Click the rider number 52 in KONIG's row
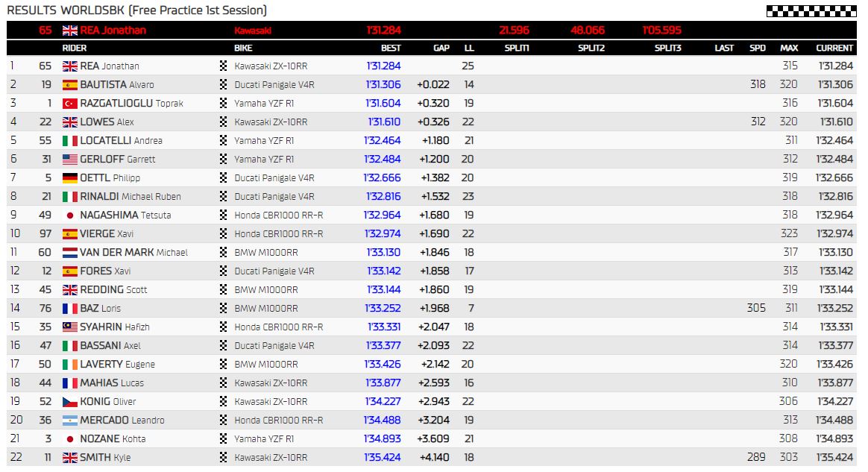Viewport: 868px width, 472px height. pos(45,402)
